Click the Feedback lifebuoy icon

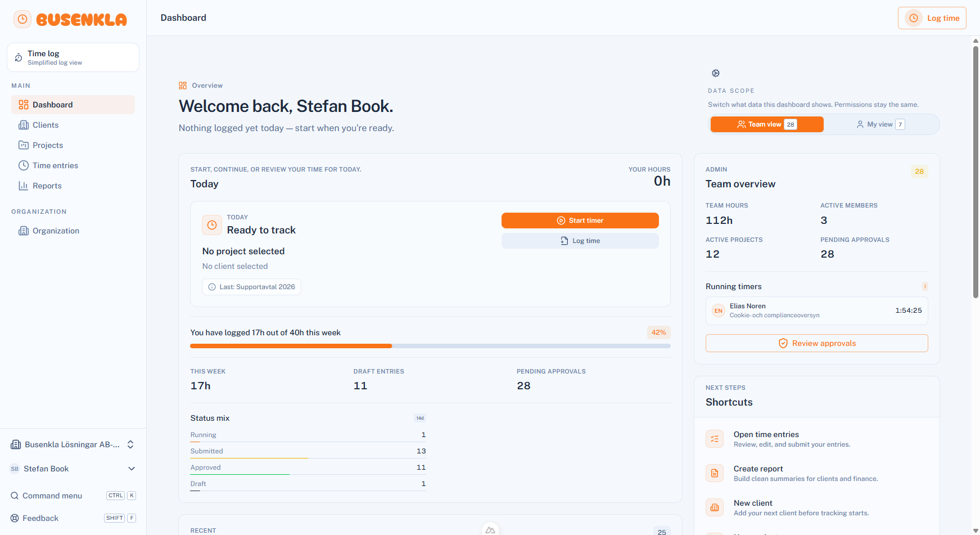[15, 518]
